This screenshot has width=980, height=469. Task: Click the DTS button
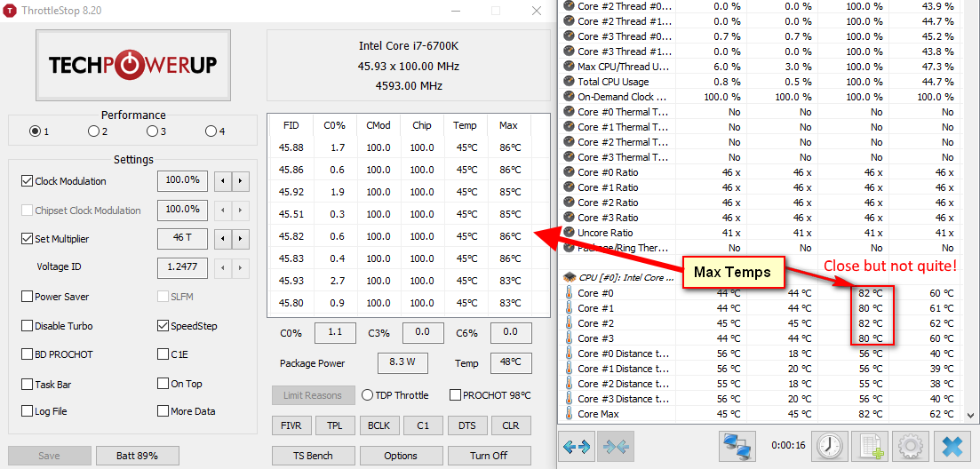pyautogui.click(x=466, y=425)
